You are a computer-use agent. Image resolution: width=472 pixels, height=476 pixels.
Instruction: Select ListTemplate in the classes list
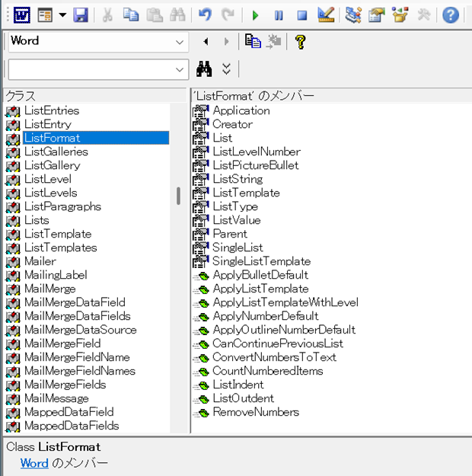coord(57,234)
